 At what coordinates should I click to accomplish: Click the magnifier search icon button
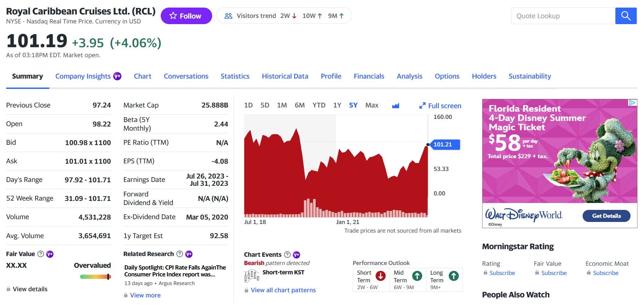pos(626,16)
